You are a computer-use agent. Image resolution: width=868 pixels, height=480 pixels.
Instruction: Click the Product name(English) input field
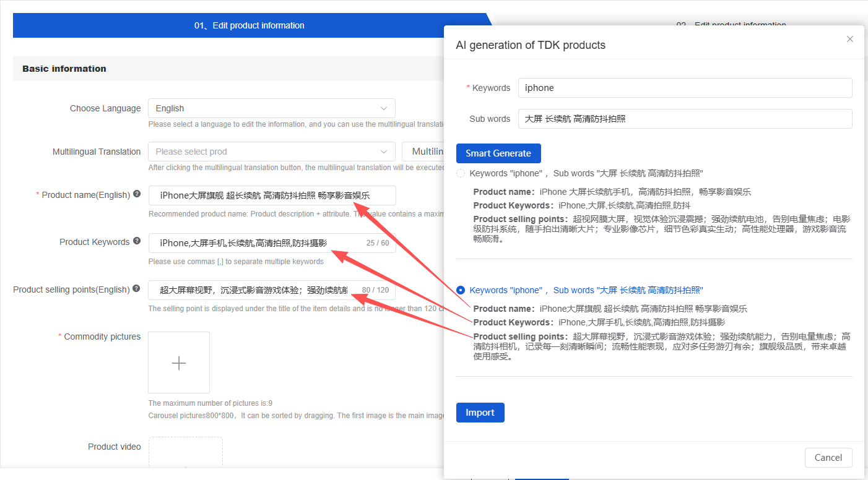pyautogui.click(x=272, y=195)
